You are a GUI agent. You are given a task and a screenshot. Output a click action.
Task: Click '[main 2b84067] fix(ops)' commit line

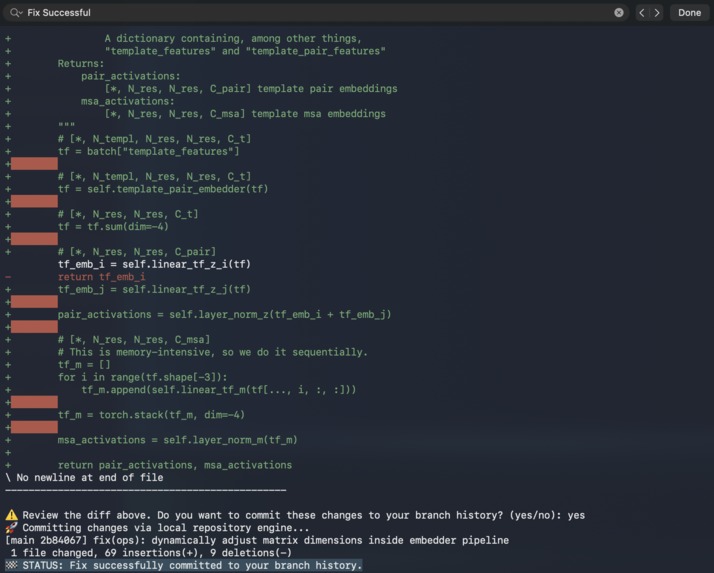coord(257,540)
